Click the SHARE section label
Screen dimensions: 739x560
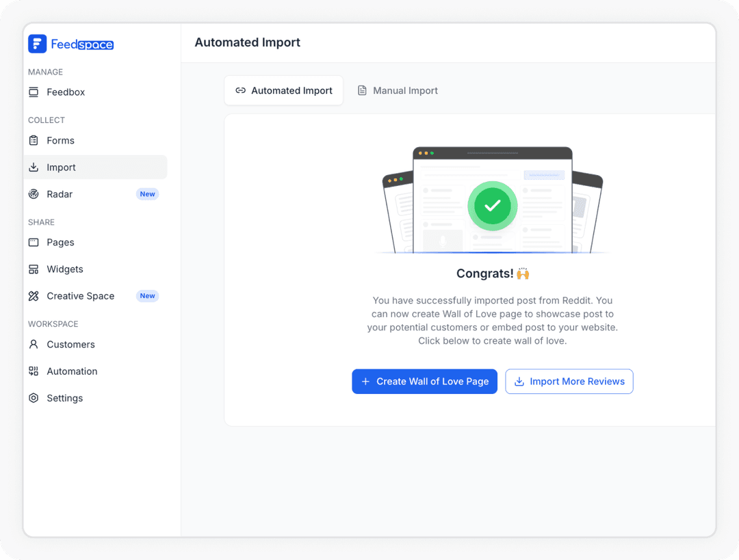42,222
